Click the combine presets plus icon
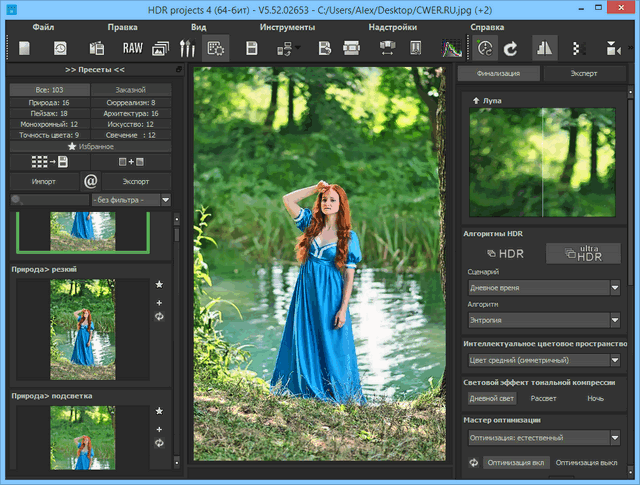This screenshot has width=640, height=485. pyautogui.click(x=131, y=162)
